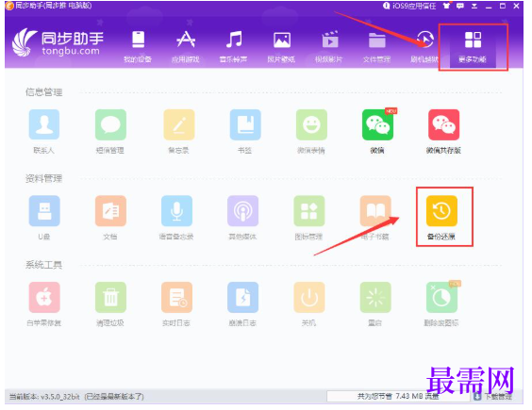This screenshot has height=410, width=532.
Task: Click the tongbu.com logo
Action: [x=58, y=43]
